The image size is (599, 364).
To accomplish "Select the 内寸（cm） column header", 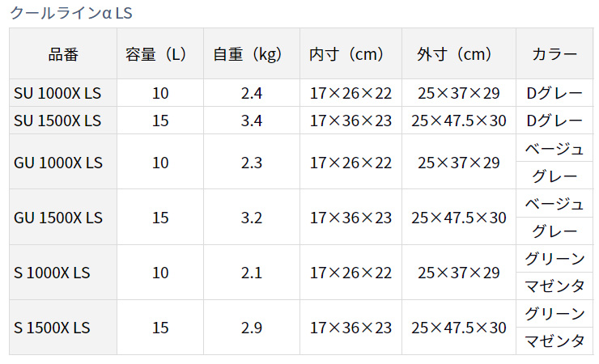I will click(350, 54).
